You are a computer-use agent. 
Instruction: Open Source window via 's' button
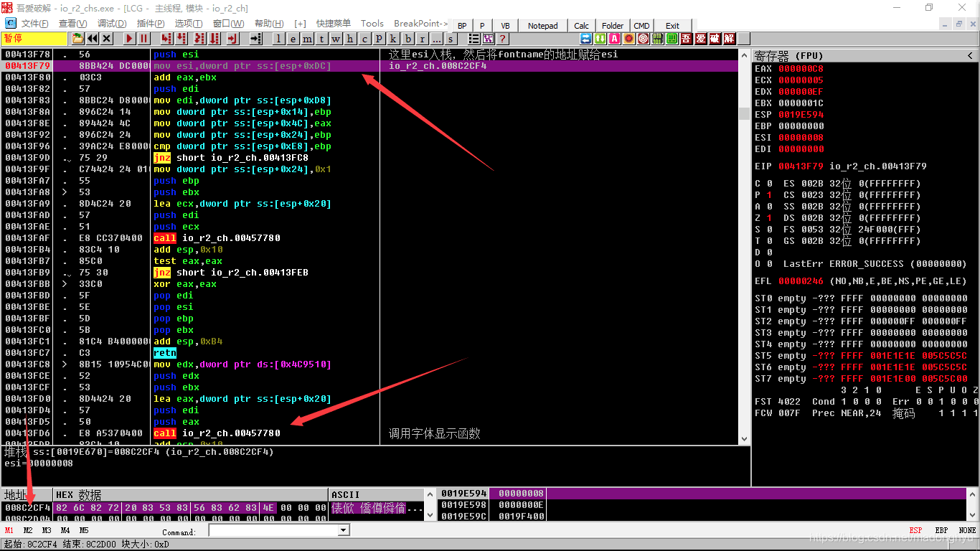pyautogui.click(x=451, y=39)
